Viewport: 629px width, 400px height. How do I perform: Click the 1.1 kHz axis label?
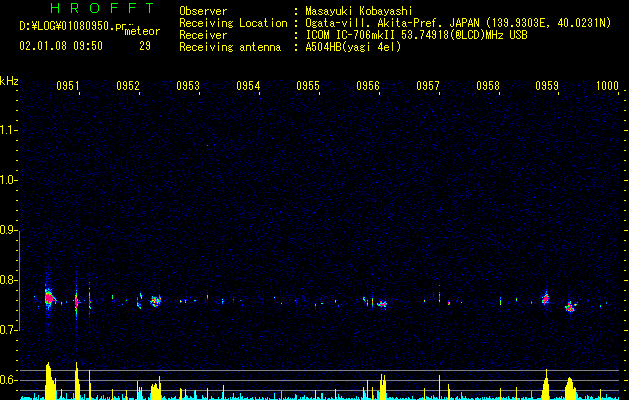pyautogui.click(x=7, y=130)
